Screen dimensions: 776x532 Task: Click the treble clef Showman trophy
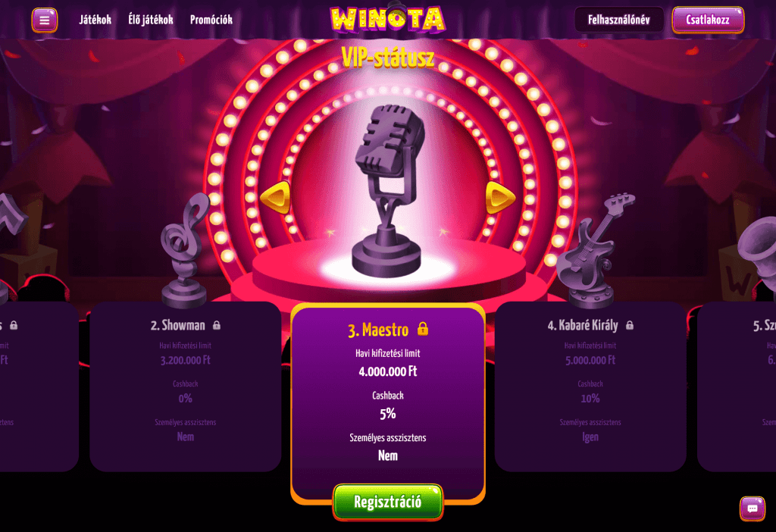pyautogui.click(x=184, y=250)
